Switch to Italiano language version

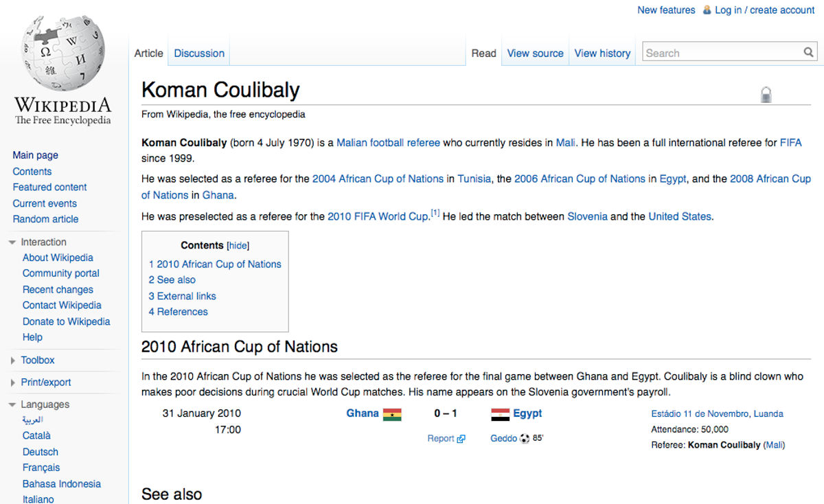pos(38,499)
